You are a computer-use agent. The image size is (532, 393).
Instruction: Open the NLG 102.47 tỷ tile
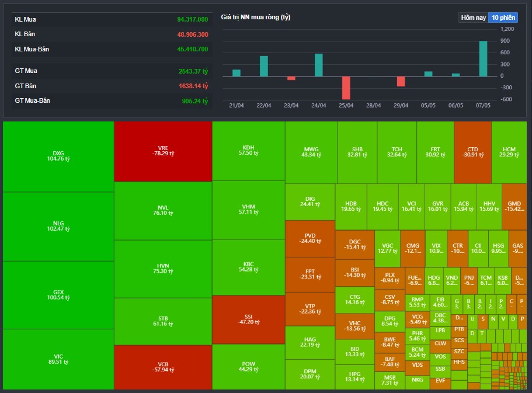click(x=58, y=227)
